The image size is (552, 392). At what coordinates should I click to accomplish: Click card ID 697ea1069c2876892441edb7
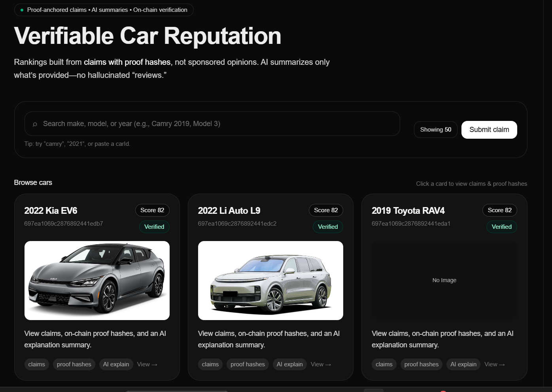[x=64, y=224]
